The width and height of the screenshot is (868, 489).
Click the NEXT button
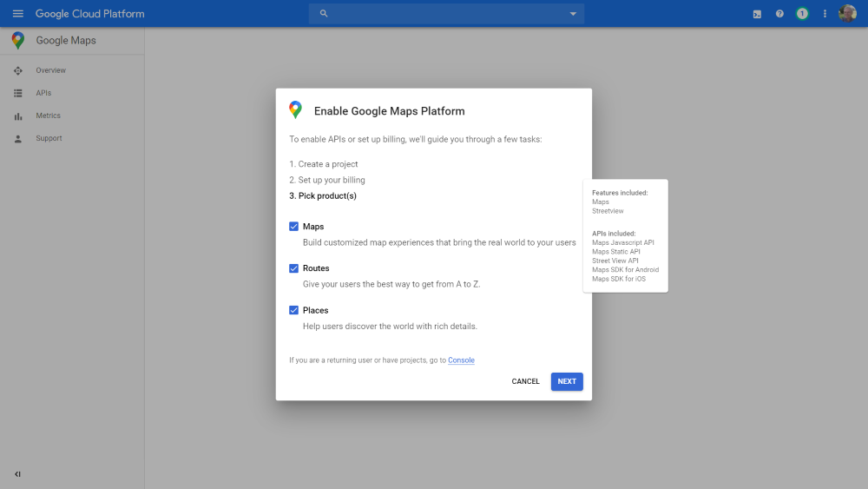[x=567, y=381]
